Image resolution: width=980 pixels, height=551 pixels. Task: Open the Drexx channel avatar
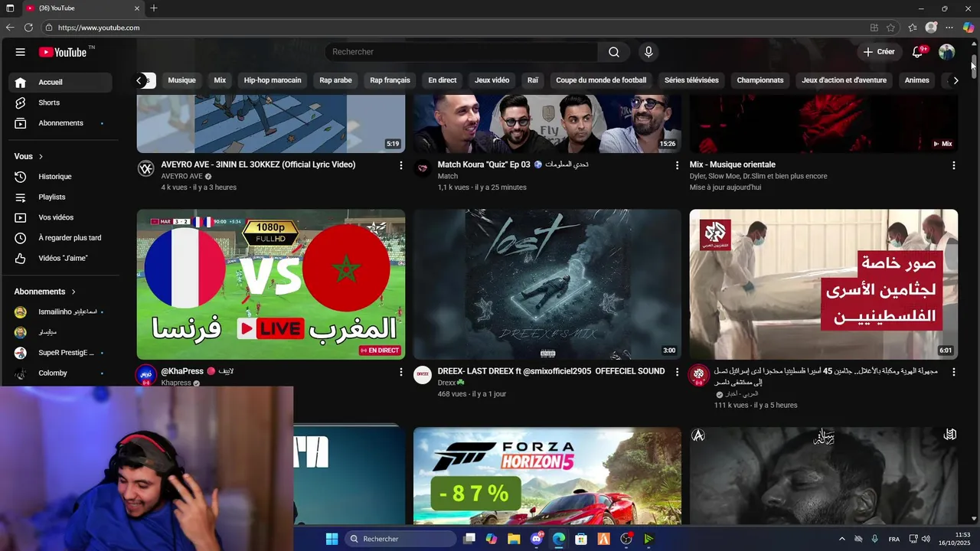[x=423, y=375]
